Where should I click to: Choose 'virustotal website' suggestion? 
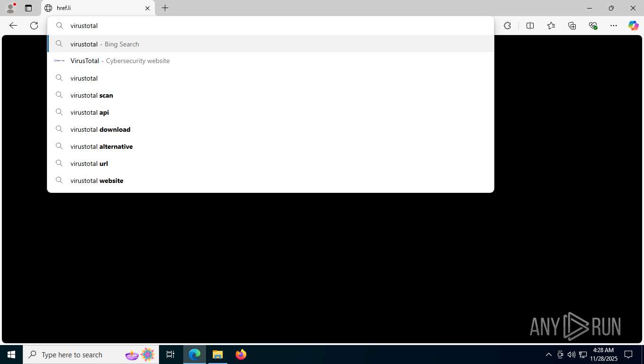tap(270, 181)
